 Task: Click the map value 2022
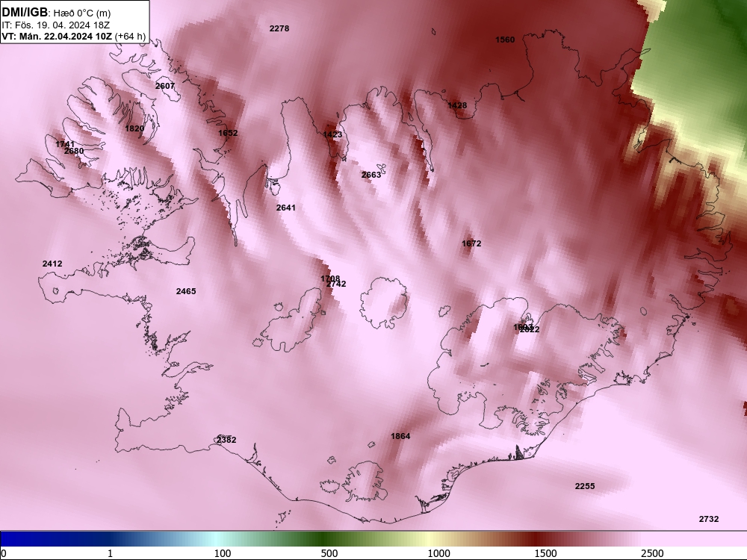coord(530,329)
